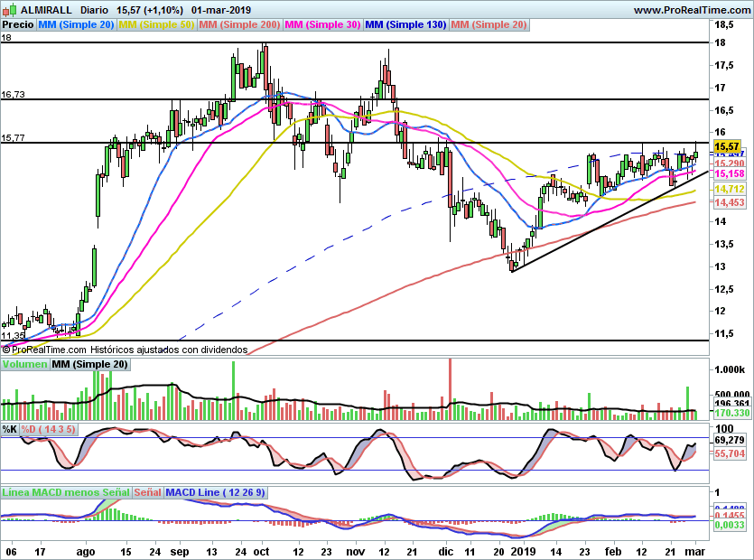Screen dimensions: 754x560
Task: Select the %D (14 3 5) label
Action: [x=48, y=429]
